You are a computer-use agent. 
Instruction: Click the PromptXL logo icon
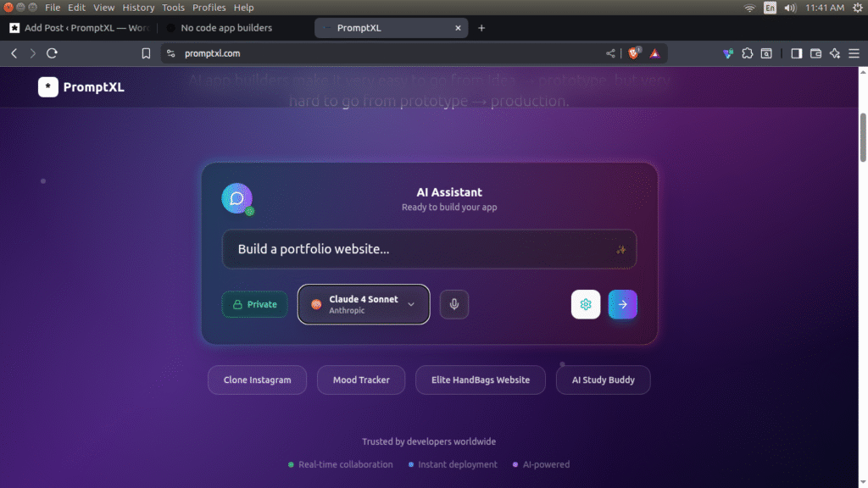pyautogui.click(x=48, y=86)
